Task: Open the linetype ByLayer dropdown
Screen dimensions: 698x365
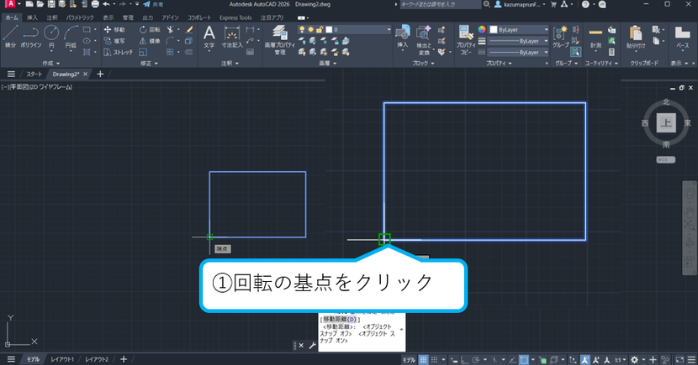Action: pyautogui.click(x=519, y=52)
